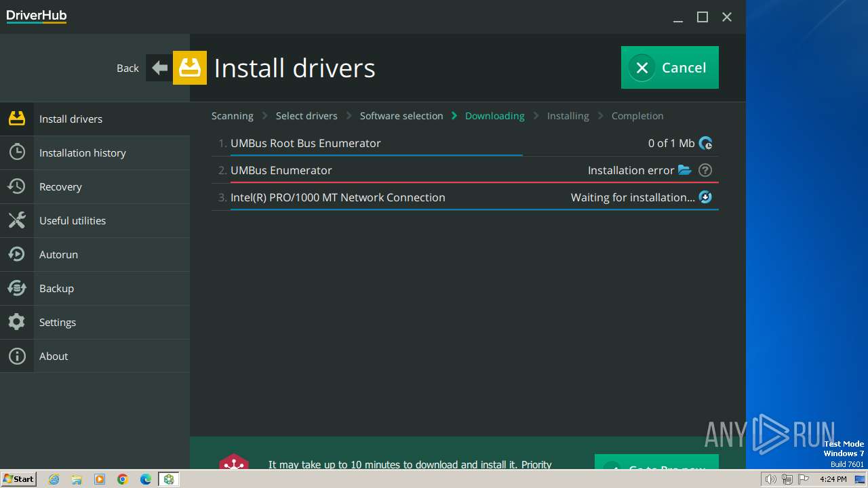This screenshot has width=868, height=488.
Task: Click the Downloading breadcrumb step
Action: click(495, 116)
